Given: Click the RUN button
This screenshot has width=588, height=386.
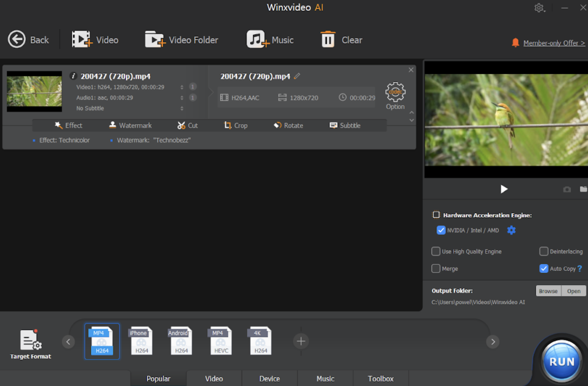Looking at the screenshot, I should tap(562, 361).
